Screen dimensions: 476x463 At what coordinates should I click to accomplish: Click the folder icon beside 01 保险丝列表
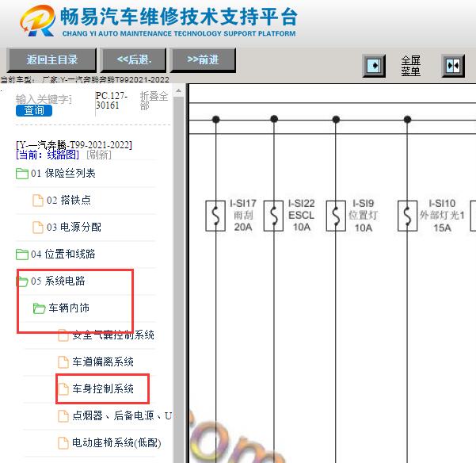coord(22,174)
